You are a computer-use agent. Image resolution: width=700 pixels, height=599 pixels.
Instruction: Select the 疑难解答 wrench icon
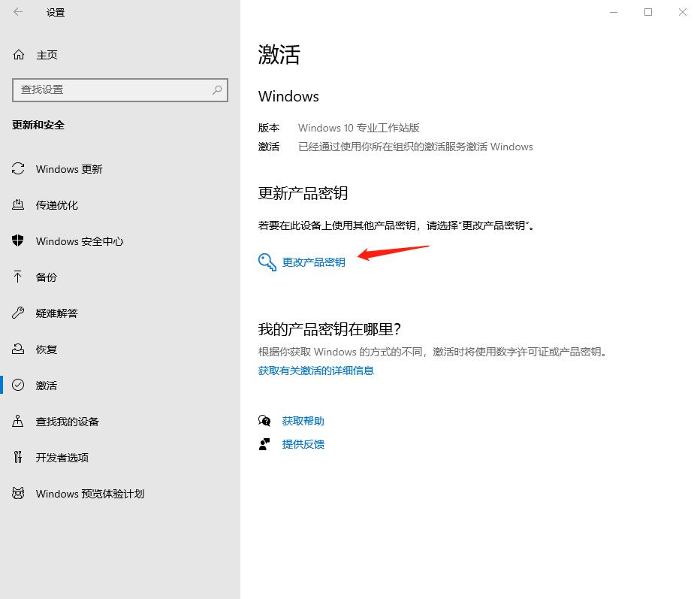click(x=18, y=313)
